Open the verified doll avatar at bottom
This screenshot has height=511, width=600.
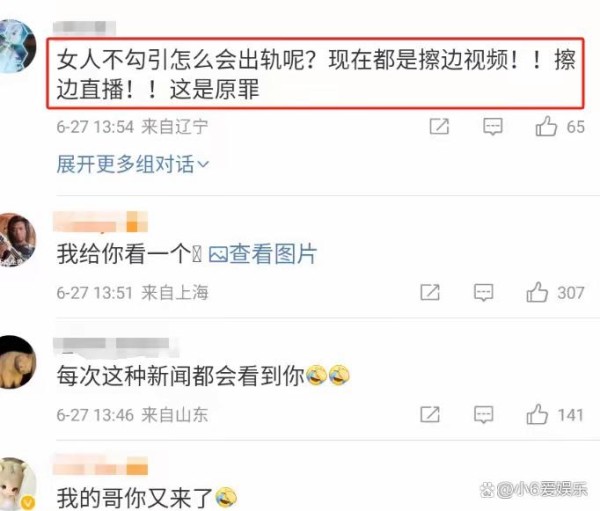point(18,484)
